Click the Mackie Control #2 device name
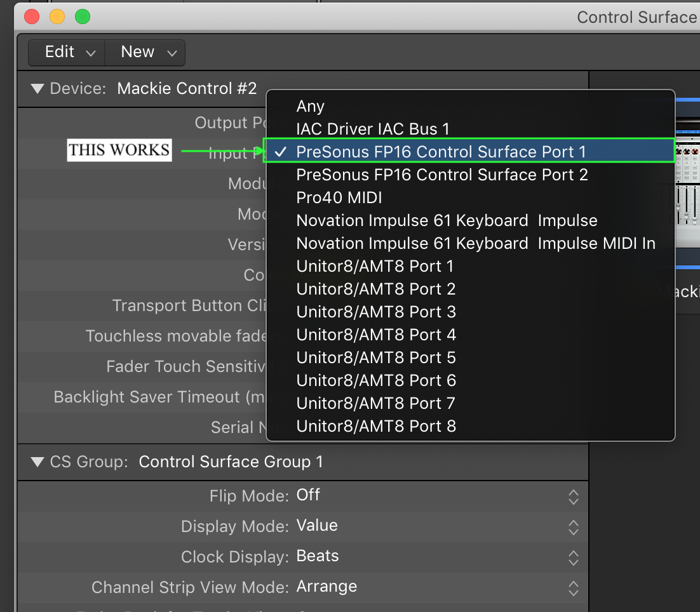700x612 pixels. 187,88
